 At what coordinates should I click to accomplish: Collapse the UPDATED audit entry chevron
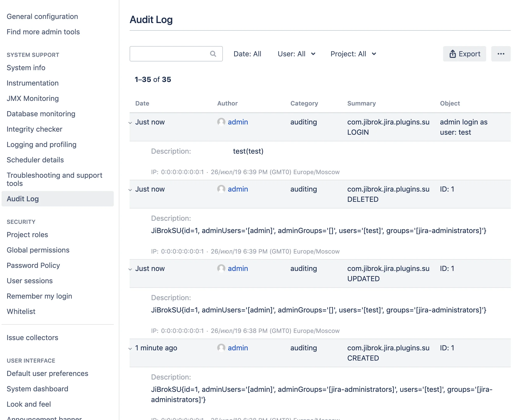point(130,269)
